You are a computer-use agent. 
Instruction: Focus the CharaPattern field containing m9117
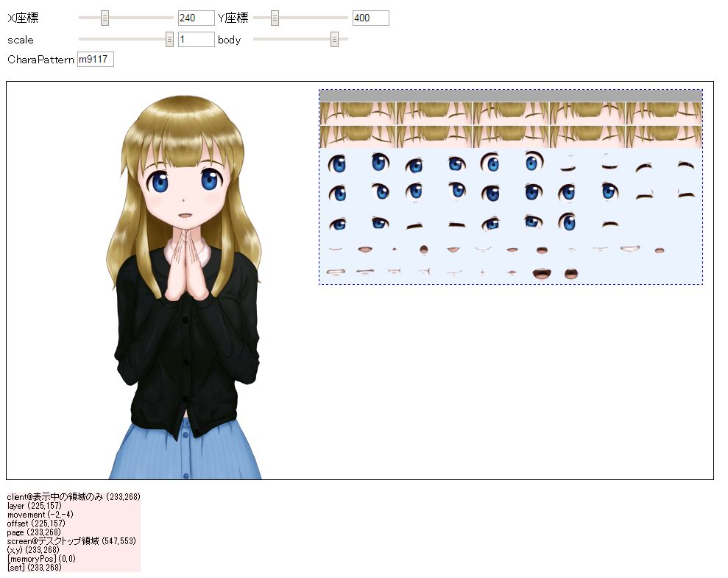[96, 59]
